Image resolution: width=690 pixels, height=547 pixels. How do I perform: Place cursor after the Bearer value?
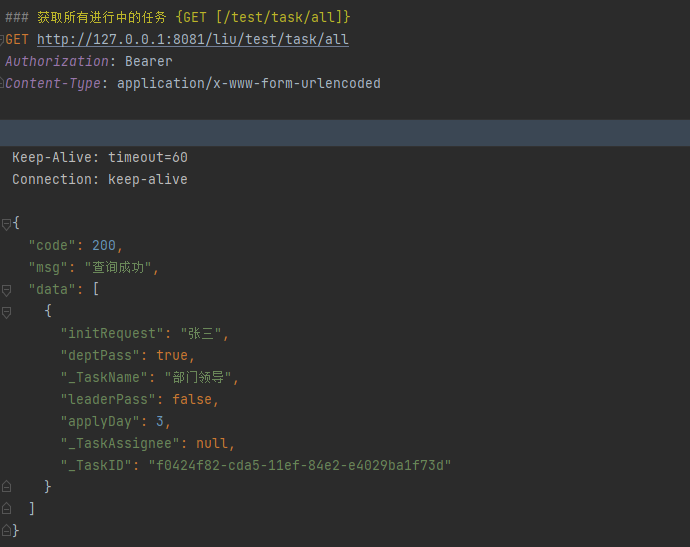coord(173,62)
